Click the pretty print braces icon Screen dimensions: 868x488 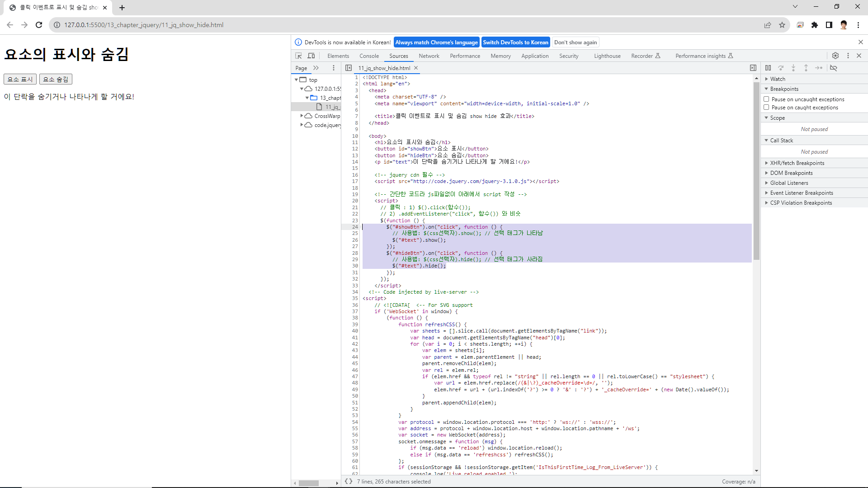click(349, 481)
